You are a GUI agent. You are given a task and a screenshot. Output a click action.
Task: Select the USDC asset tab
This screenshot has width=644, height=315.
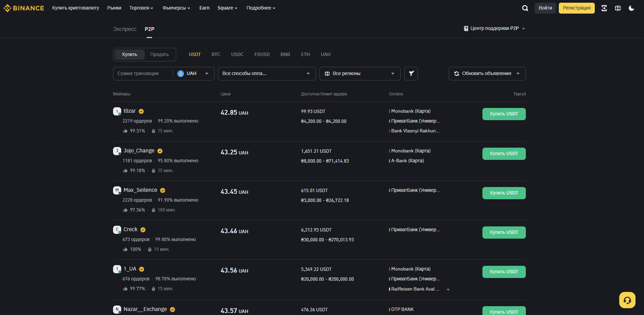click(x=237, y=54)
